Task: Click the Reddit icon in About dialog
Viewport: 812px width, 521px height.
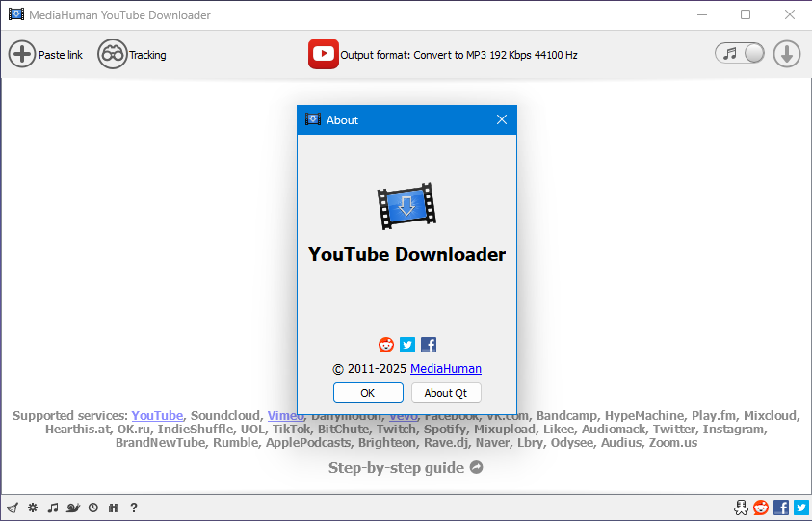Action: point(386,345)
